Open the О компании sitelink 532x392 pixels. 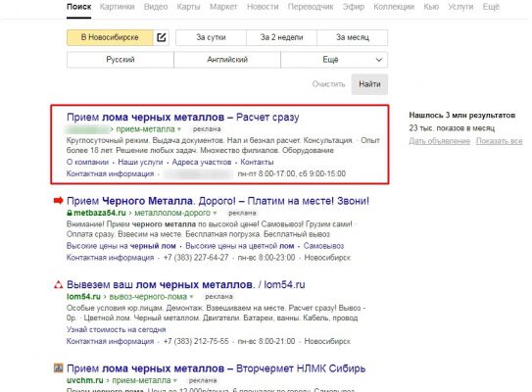87,163
